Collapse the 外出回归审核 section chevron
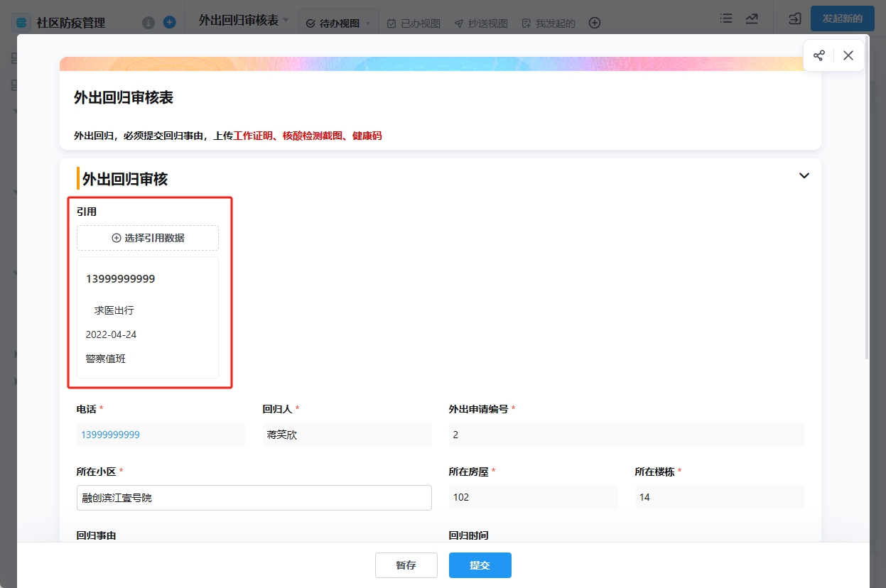This screenshot has height=588, width=886. (x=804, y=176)
